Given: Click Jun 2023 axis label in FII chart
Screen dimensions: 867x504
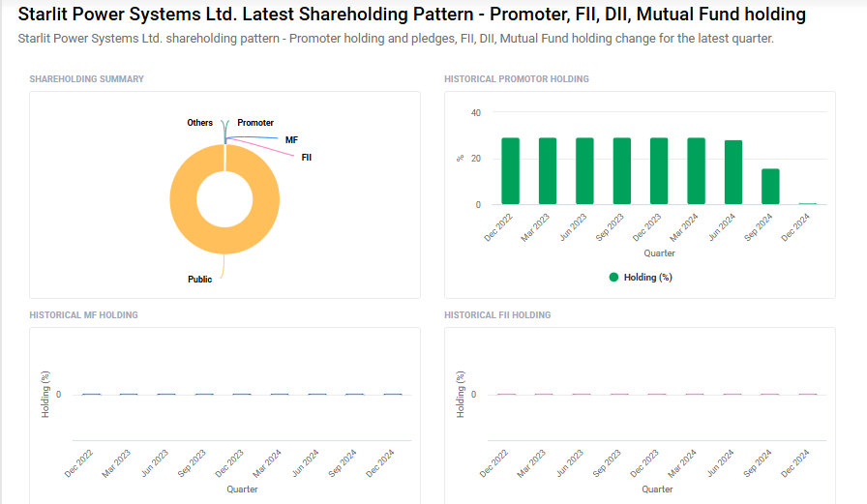Looking at the screenshot, I should (570, 463).
